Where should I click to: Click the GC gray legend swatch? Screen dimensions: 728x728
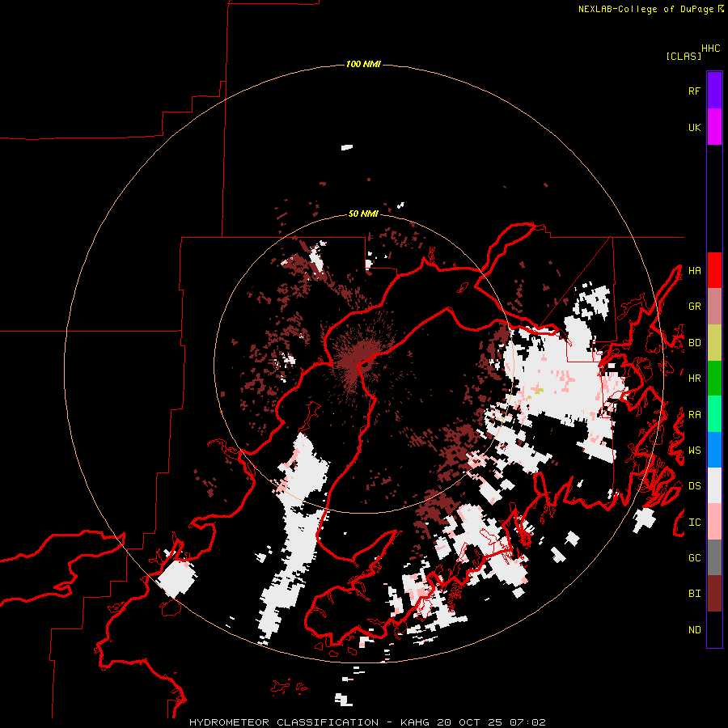(x=714, y=557)
